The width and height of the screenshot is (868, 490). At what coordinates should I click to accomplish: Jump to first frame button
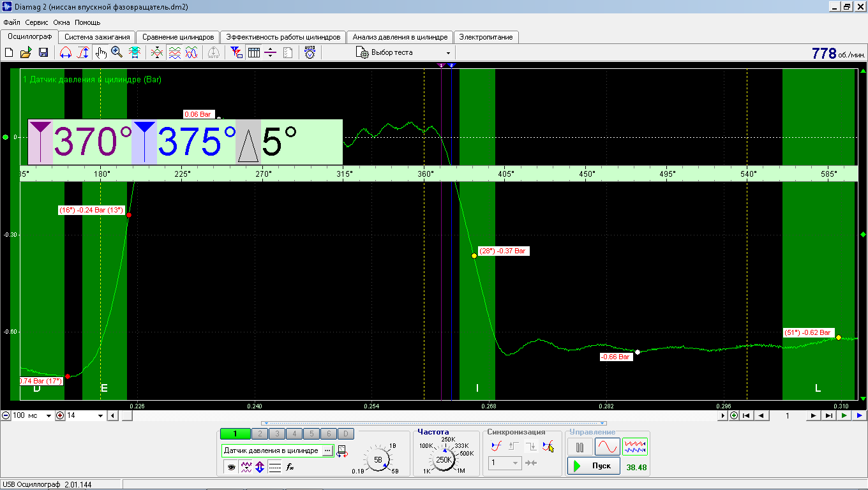pos(746,415)
